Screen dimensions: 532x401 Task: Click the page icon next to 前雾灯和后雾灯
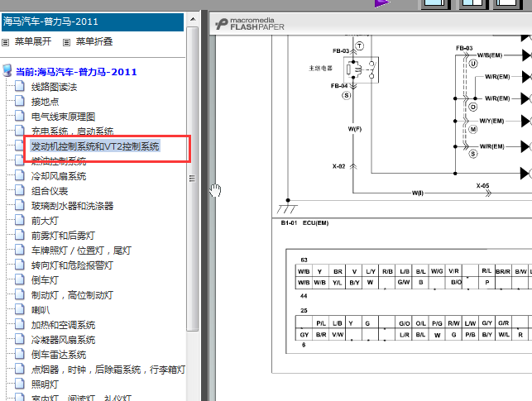coord(20,235)
